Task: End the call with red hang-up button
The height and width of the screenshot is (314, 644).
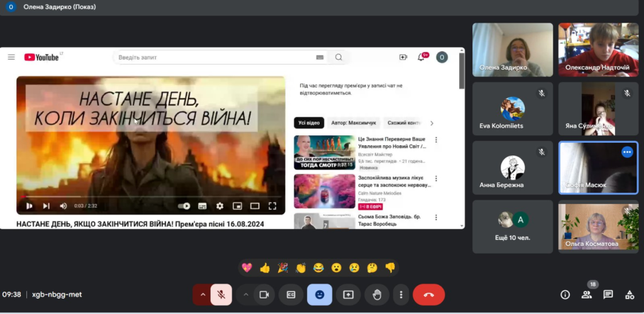Action: click(428, 294)
